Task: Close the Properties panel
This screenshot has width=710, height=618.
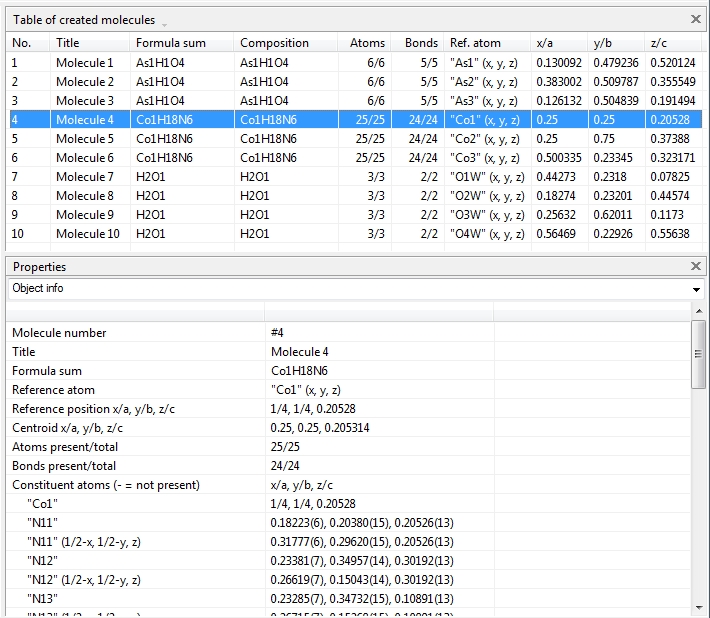Action: click(x=696, y=267)
